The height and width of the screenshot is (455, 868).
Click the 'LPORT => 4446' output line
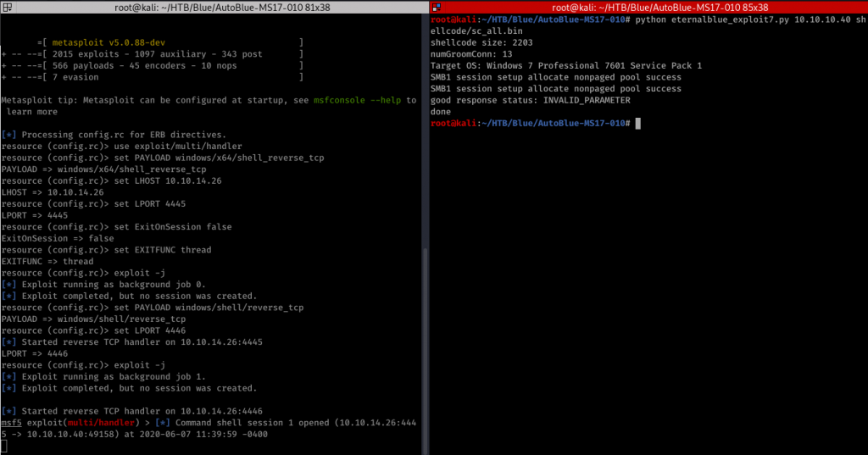pos(34,353)
